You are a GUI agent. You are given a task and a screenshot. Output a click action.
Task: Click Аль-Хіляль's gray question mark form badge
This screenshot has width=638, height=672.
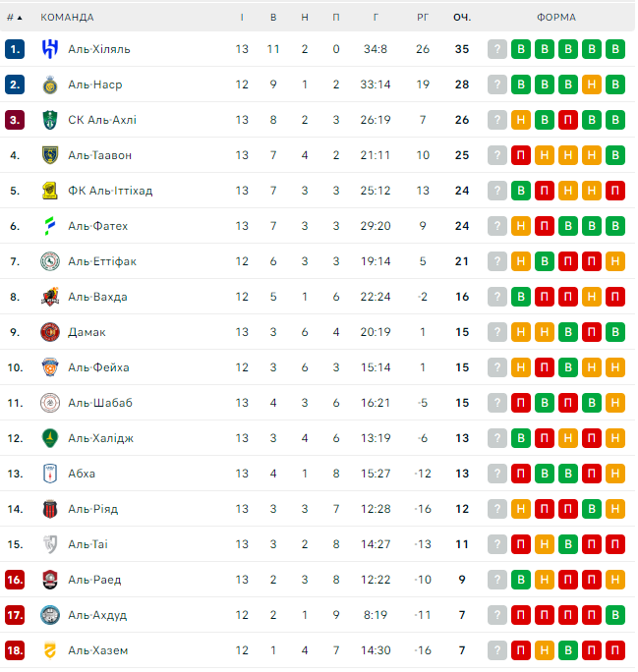pos(497,49)
